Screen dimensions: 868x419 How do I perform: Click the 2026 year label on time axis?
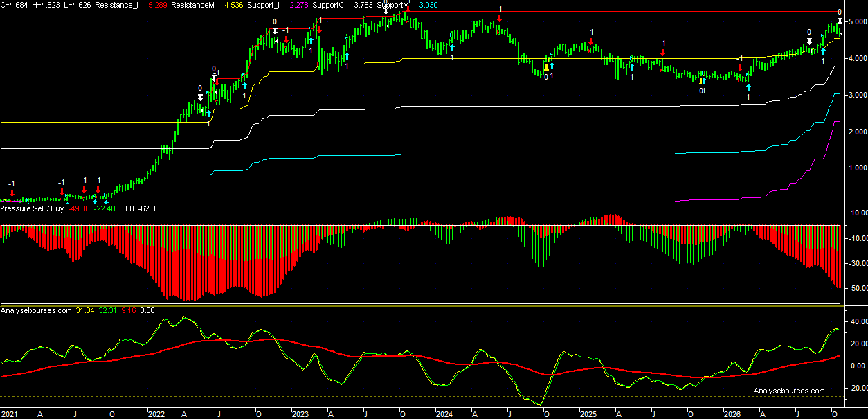pos(732,413)
